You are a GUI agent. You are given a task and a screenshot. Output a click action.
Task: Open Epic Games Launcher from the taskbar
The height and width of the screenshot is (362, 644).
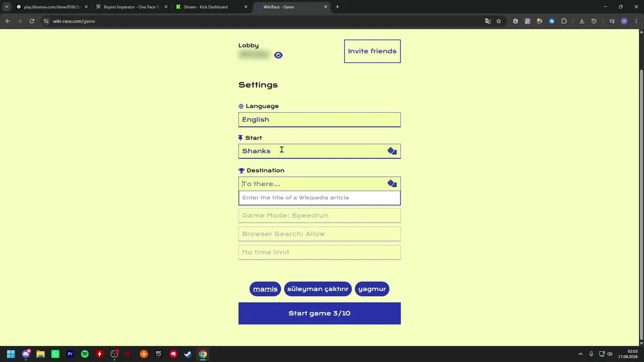[x=158, y=354]
